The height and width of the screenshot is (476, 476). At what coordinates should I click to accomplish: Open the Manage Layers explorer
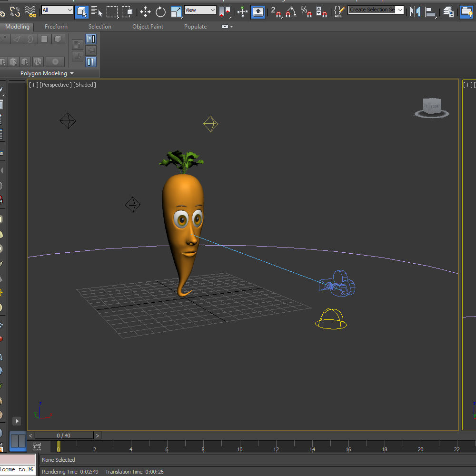448,12
